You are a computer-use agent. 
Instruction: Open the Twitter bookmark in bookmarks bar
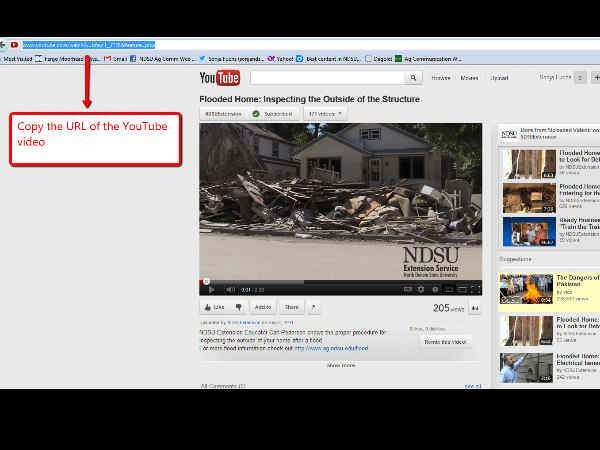pyautogui.click(x=231, y=59)
